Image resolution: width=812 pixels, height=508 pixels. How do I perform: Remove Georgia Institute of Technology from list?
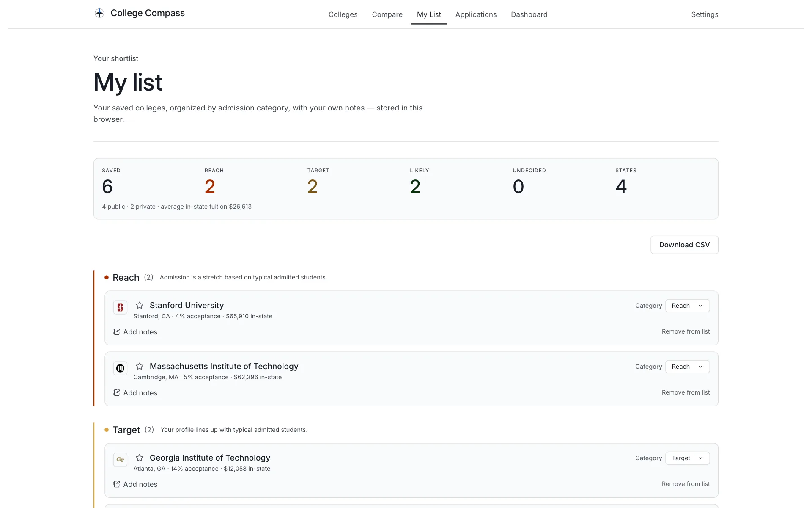pos(686,484)
